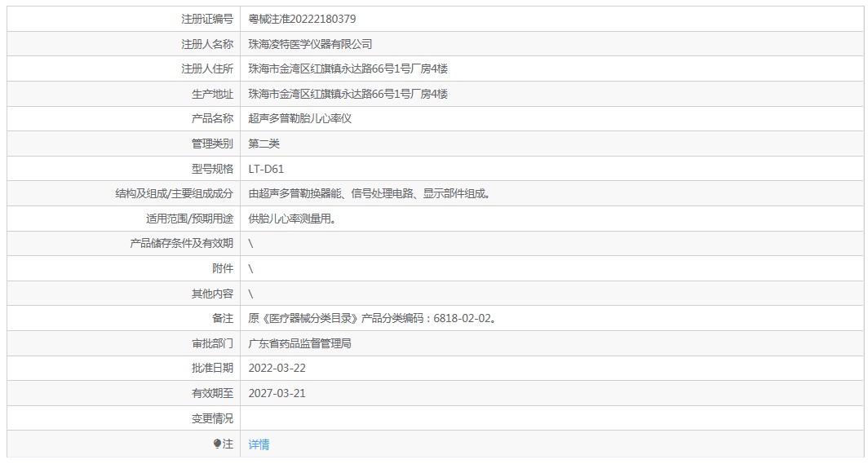The width and height of the screenshot is (868, 464).
Task: Click the 其他内容 label
Action: (x=213, y=294)
